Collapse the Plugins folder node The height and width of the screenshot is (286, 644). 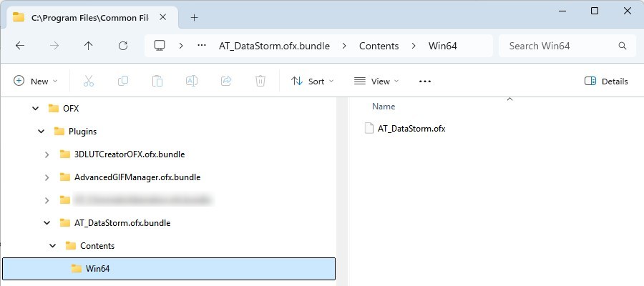(41, 132)
